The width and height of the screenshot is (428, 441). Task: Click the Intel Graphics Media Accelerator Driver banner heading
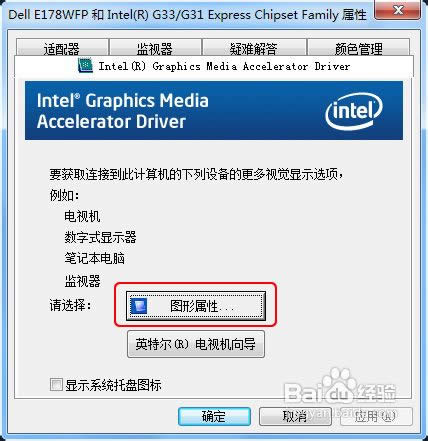tap(123, 111)
